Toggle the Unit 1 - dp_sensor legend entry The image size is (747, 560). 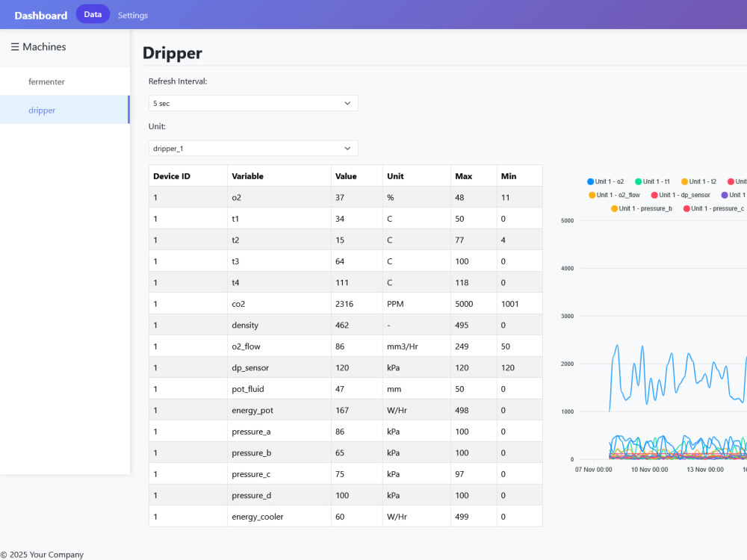click(681, 195)
